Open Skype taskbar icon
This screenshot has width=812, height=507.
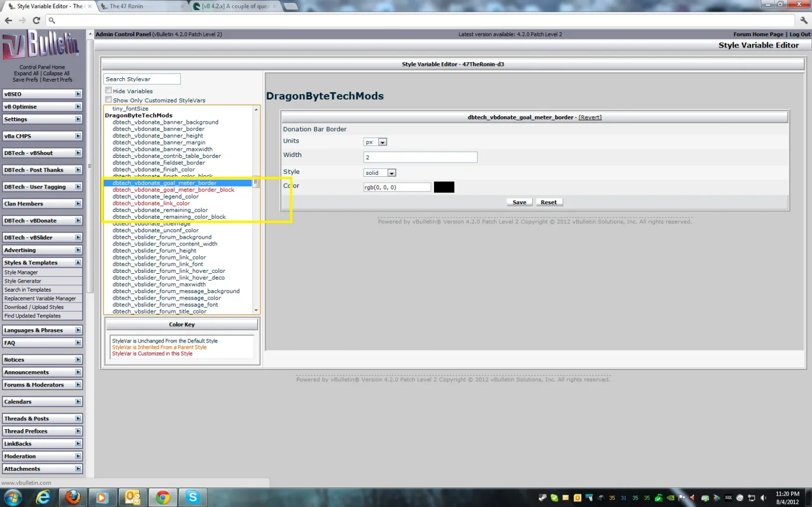[192, 497]
